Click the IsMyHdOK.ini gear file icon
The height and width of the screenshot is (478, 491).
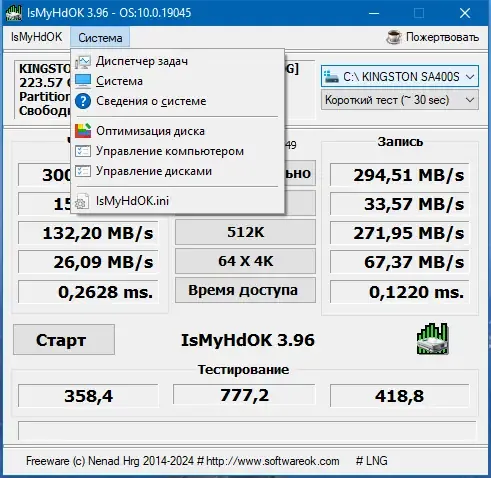(82, 201)
